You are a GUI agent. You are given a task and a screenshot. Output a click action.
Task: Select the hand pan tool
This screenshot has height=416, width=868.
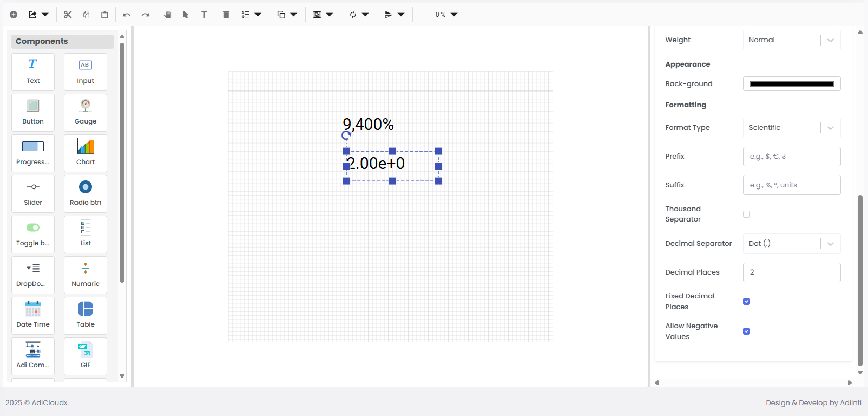click(168, 15)
